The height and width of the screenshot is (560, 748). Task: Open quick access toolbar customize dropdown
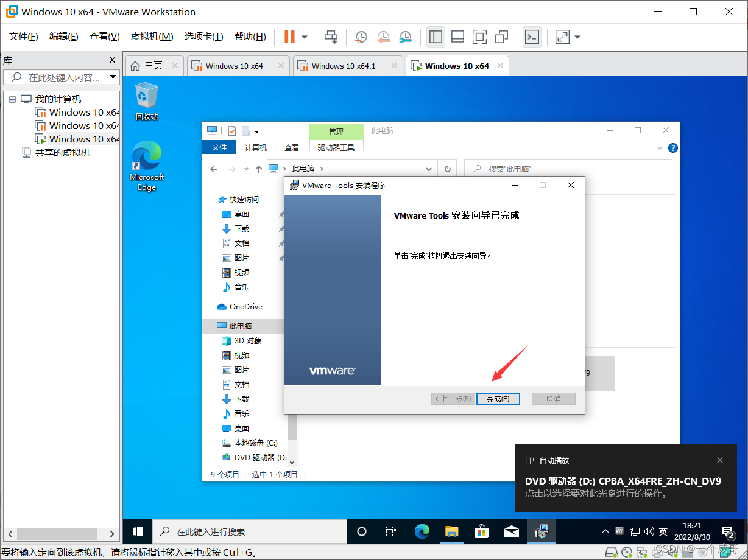click(x=257, y=131)
